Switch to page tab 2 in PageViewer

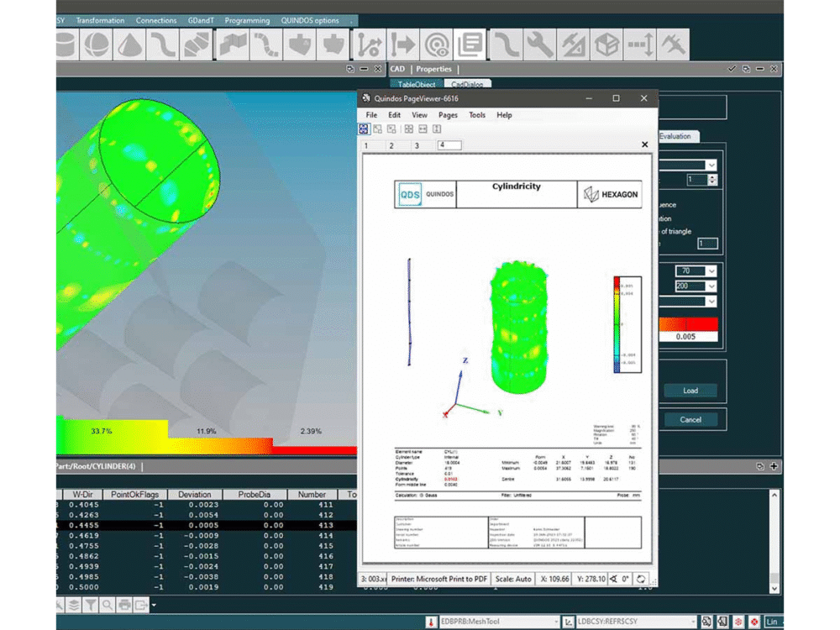391,145
